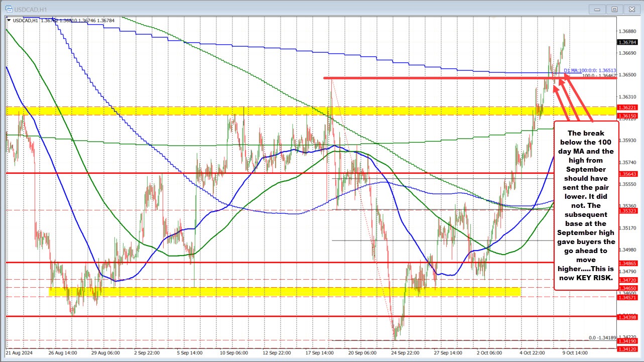Click the red 1.34398 price marker
This screenshot has height=362, width=644.
click(628, 318)
